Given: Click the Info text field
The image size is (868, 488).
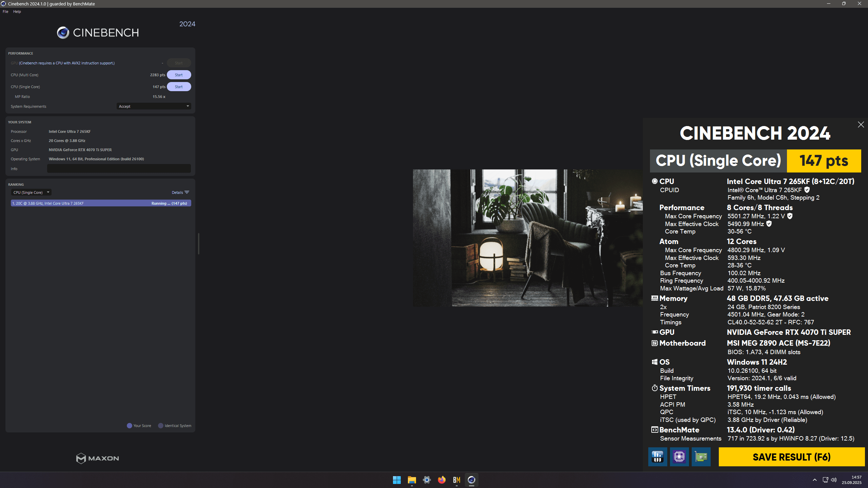Looking at the screenshot, I should (x=119, y=169).
